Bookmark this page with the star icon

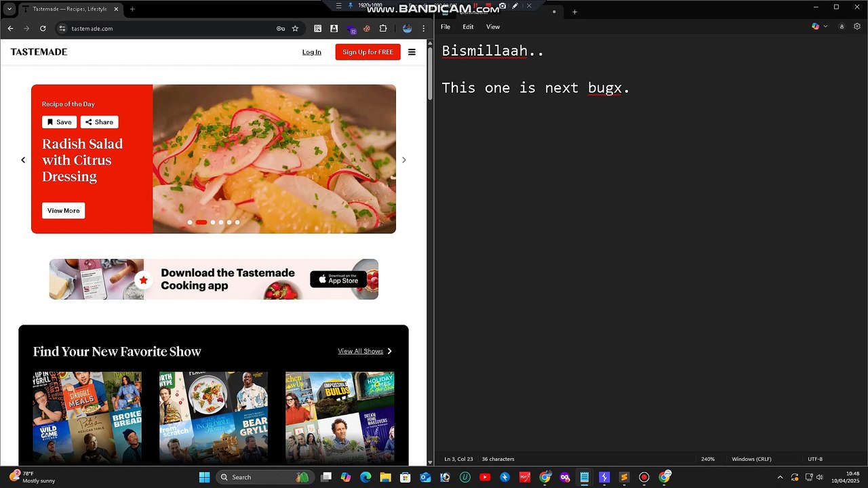click(295, 28)
